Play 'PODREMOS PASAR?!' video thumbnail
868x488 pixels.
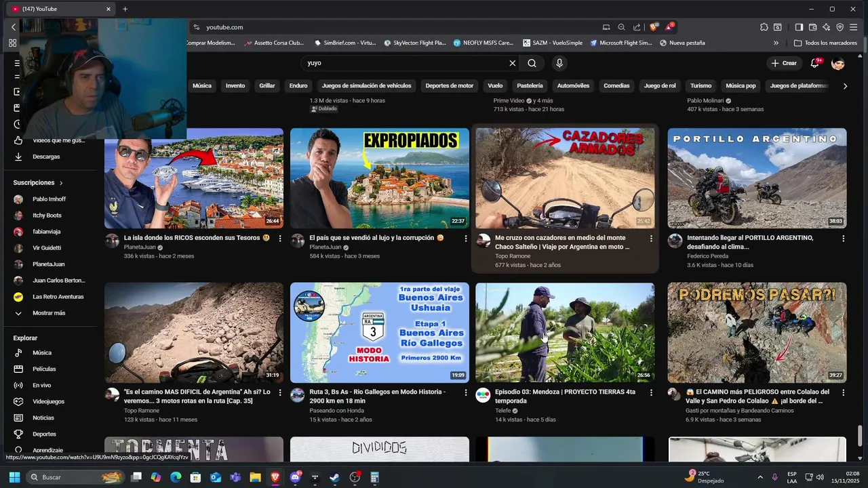(x=757, y=333)
